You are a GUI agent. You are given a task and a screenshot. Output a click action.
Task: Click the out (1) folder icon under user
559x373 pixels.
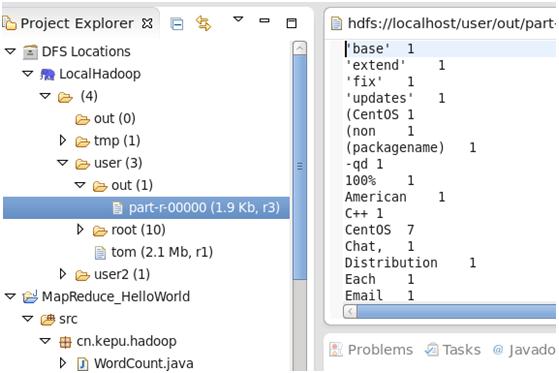(x=100, y=186)
